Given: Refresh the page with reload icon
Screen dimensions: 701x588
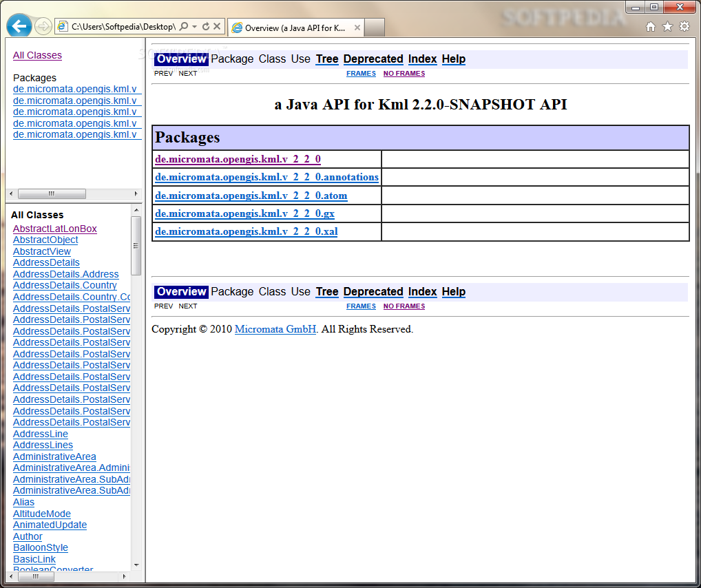Looking at the screenshot, I should click(206, 26).
